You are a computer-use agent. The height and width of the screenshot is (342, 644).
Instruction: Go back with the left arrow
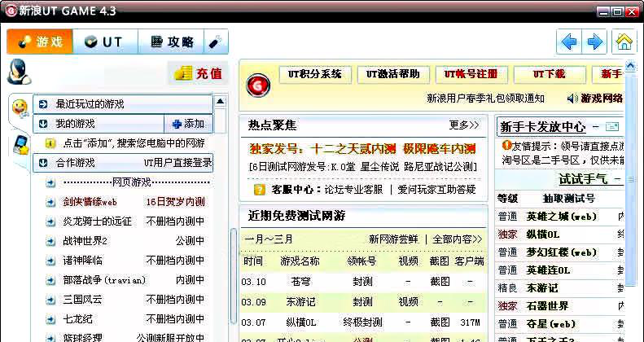point(569,42)
